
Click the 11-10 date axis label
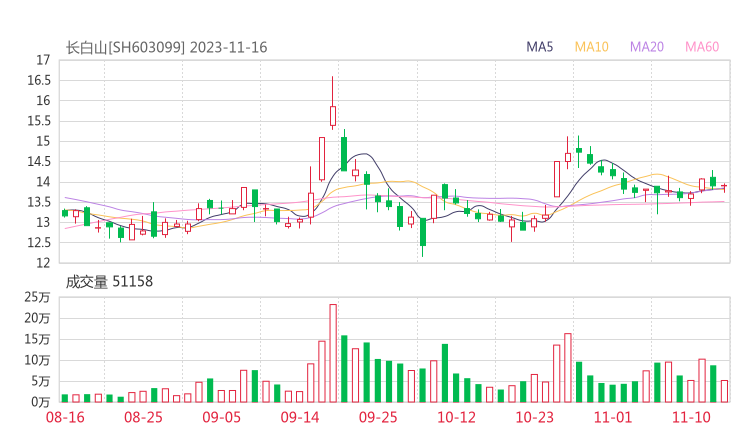691,417
